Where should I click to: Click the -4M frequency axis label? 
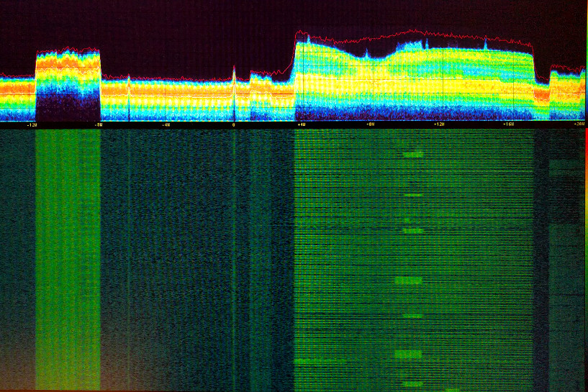pos(166,125)
